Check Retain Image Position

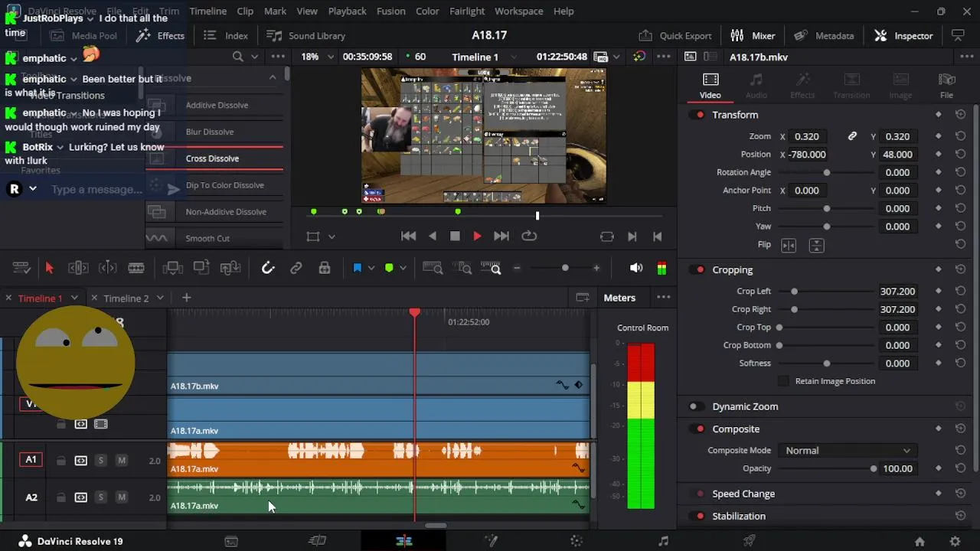783,381
